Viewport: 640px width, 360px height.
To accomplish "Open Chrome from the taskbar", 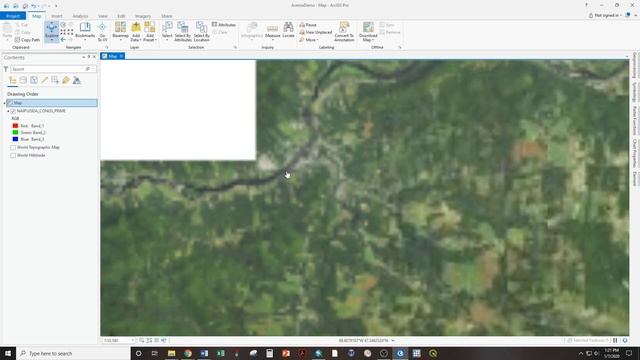I will click(x=188, y=353).
